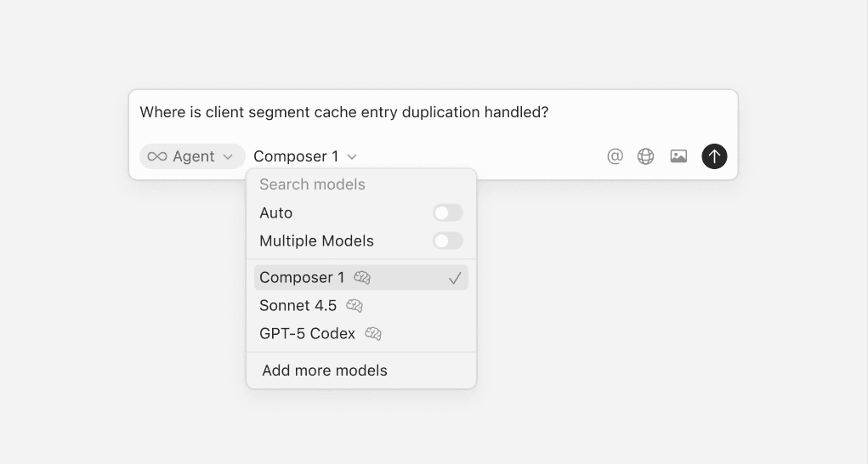This screenshot has height=464, width=868.
Task: Turn on the Multiple Models switch
Action: click(448, 241)
